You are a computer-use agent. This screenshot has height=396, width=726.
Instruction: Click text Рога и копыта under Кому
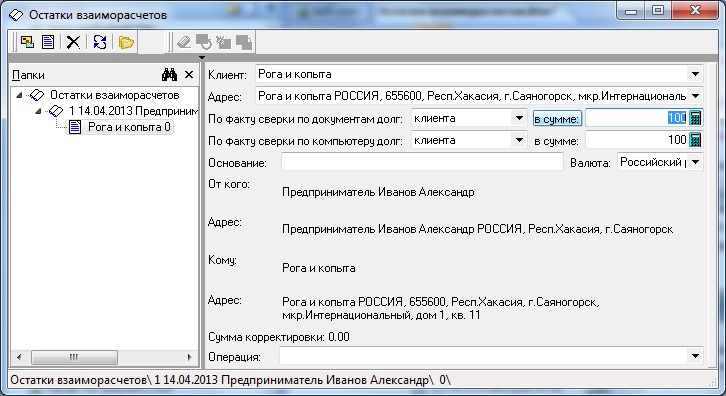click(319, 268)
